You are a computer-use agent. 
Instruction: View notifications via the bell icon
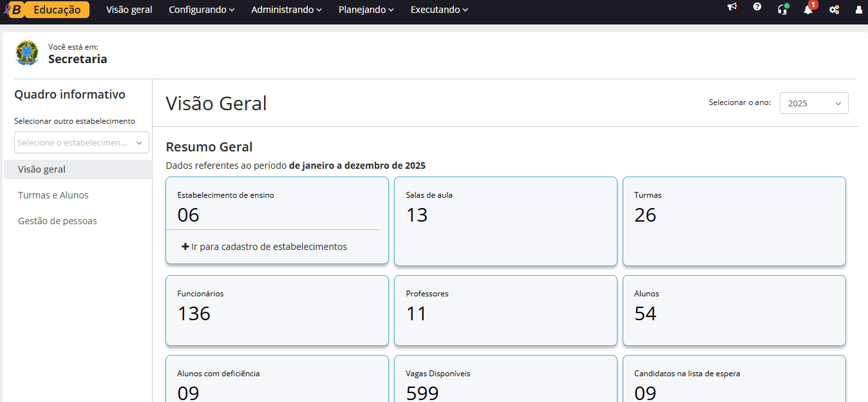[x=807, y=10]
